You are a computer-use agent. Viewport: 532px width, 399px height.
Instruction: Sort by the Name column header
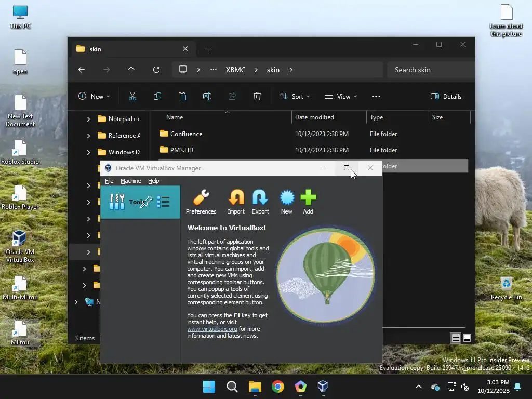[175, 117]
